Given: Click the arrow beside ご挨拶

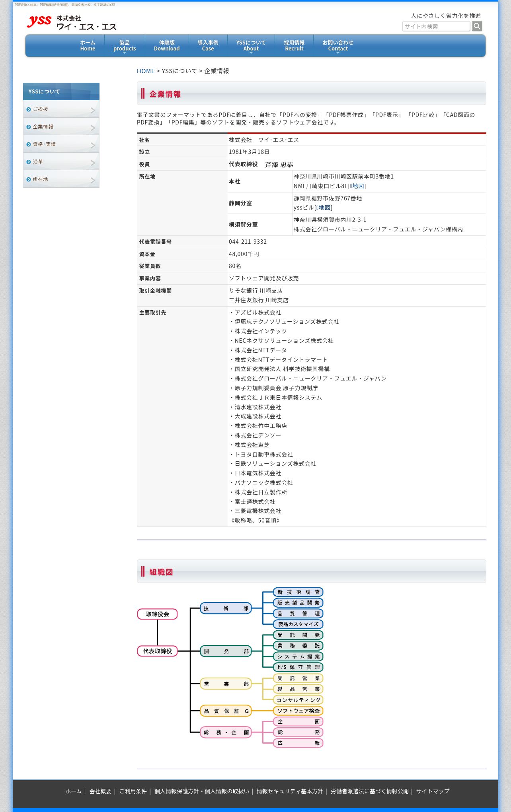Looking at the screenshot, I should click(93, 110).
